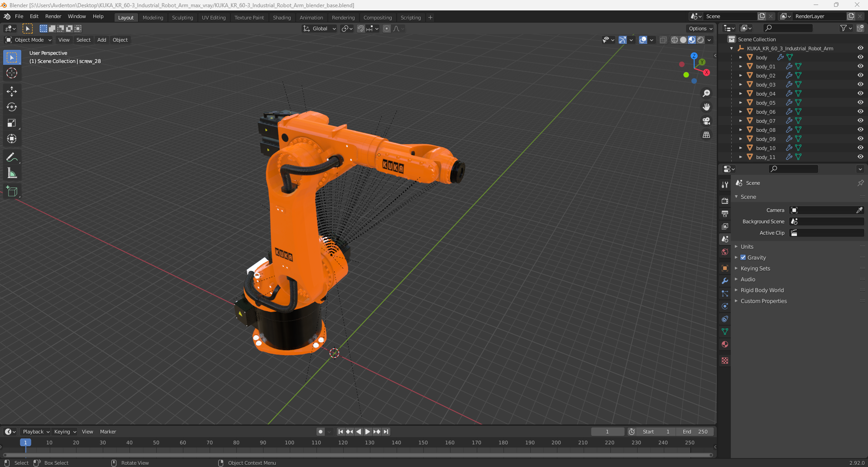Open the Render menu
The width and height of the screenshot is (868, 467).
click(x=53, y=16)
